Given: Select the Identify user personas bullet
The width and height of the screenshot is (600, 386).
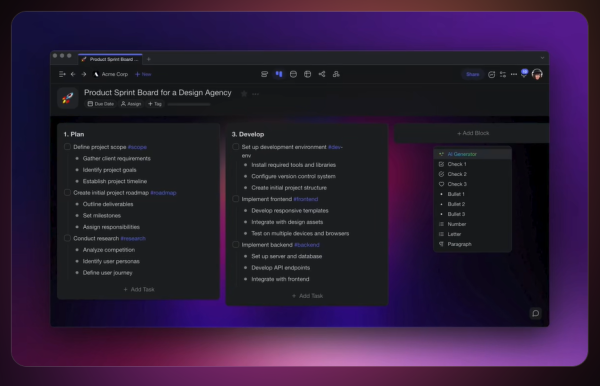Looking at the screenshot, I should click(x=111, y=261).
